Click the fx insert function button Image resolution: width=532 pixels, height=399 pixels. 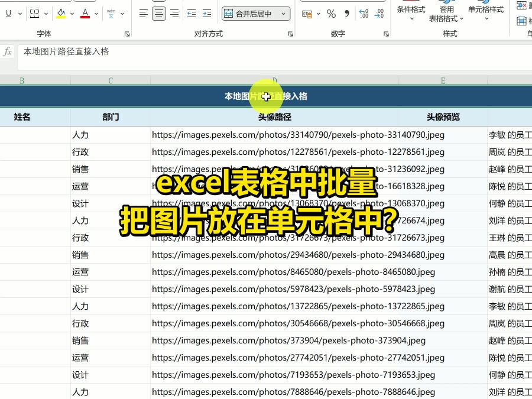8,51
